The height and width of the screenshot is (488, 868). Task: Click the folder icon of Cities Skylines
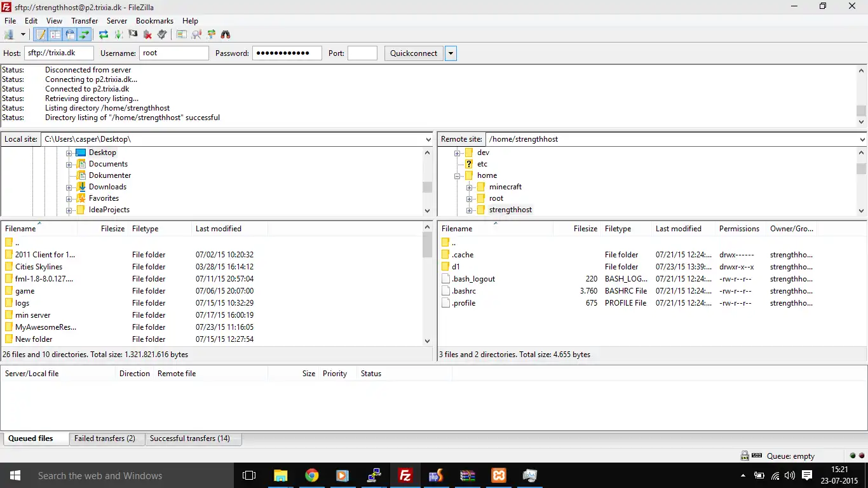(9, 267)
